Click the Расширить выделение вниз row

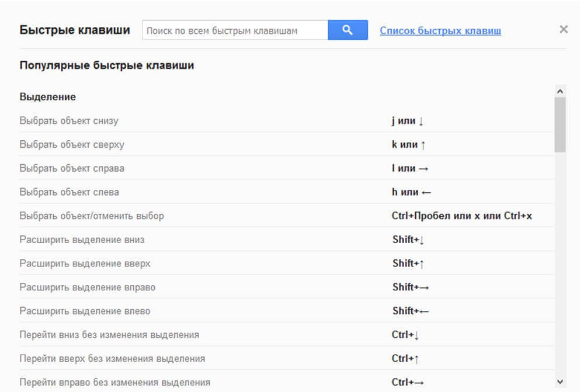pyautogui.click(x=82, y=240)
